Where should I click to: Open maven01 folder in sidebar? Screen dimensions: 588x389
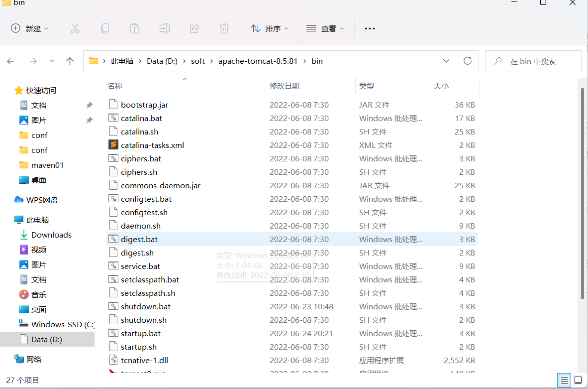[x=41, y=165]
